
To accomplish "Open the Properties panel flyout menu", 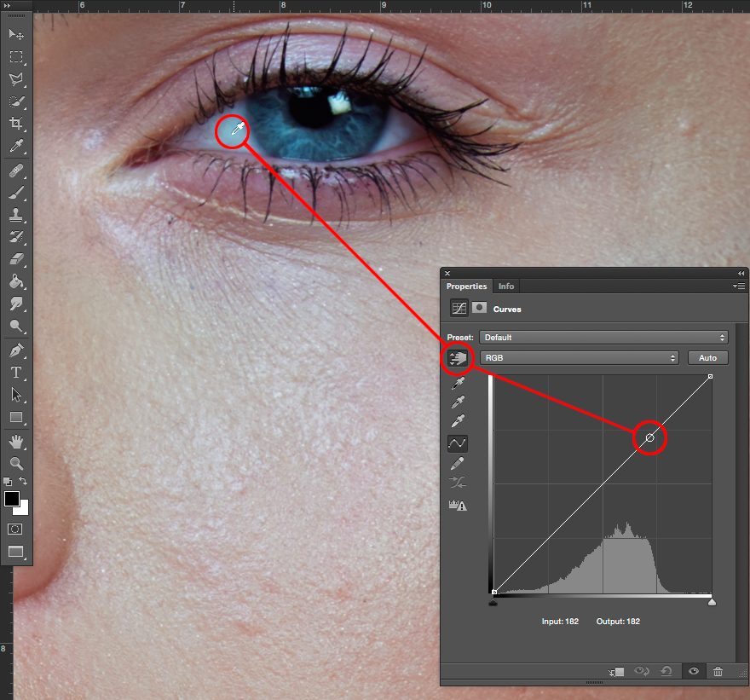I will [x=739, y=286].
